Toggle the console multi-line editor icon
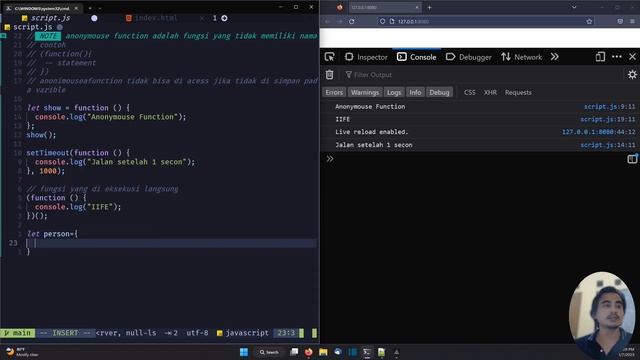This screenshot has width=640, height=360. point(632,158)
